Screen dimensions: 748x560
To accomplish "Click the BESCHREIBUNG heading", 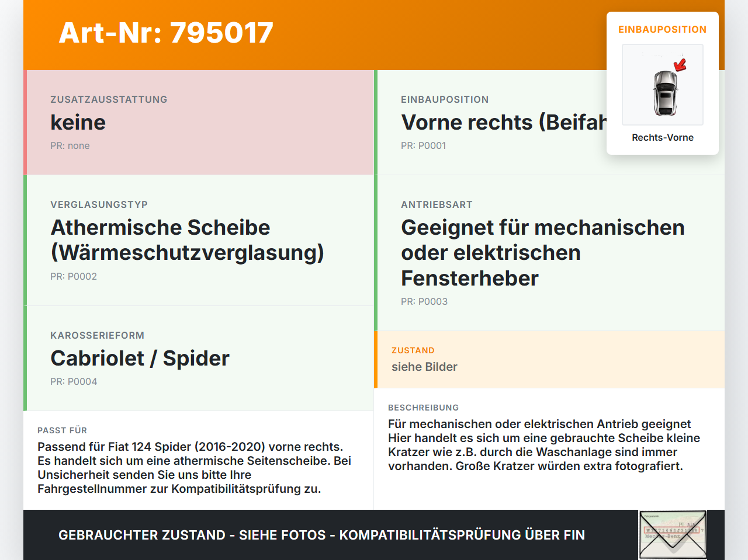I will click(x=424, y=408).
